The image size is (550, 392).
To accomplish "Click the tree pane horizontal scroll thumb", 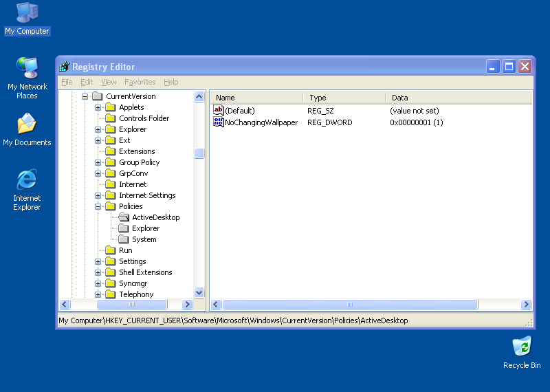I will tap(132, 304).
